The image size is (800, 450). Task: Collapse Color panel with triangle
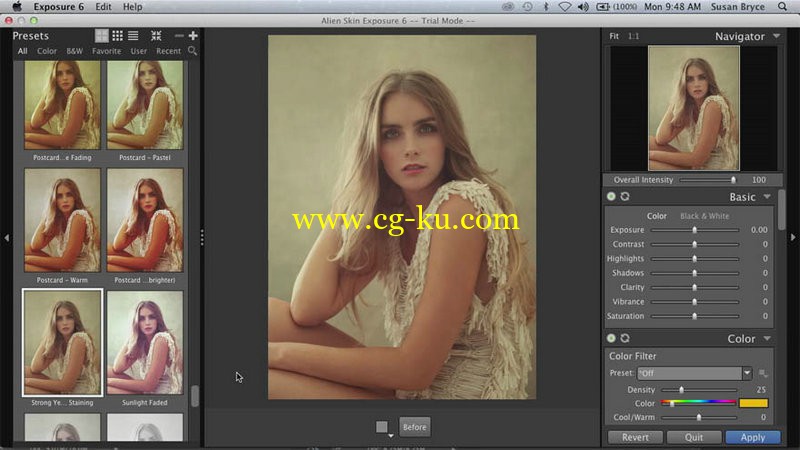coord(767,339)
